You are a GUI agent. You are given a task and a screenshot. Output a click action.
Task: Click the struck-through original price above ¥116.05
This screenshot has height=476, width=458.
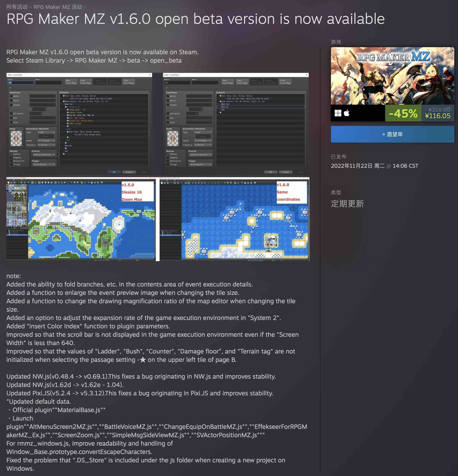[x=439, y=110]
